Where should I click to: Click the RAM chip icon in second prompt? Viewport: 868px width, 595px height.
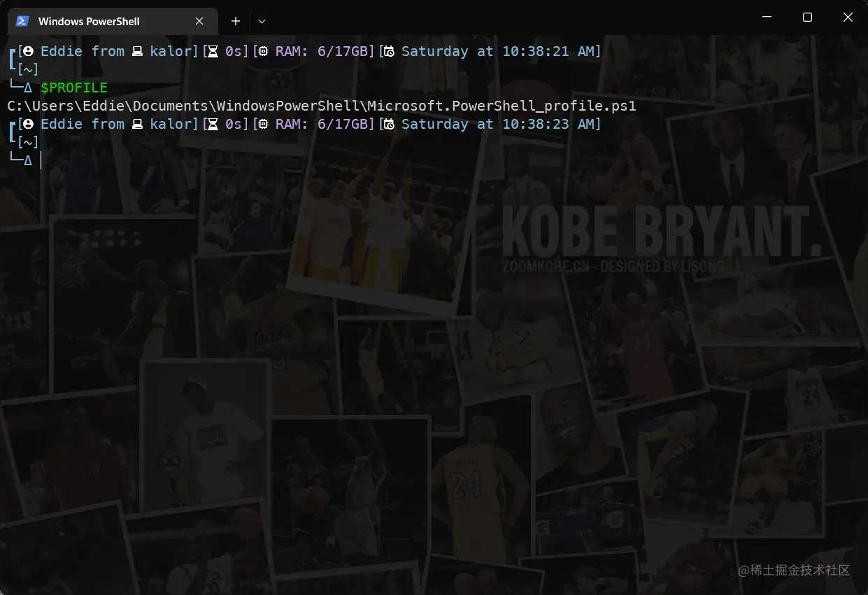tap(264, 124)
